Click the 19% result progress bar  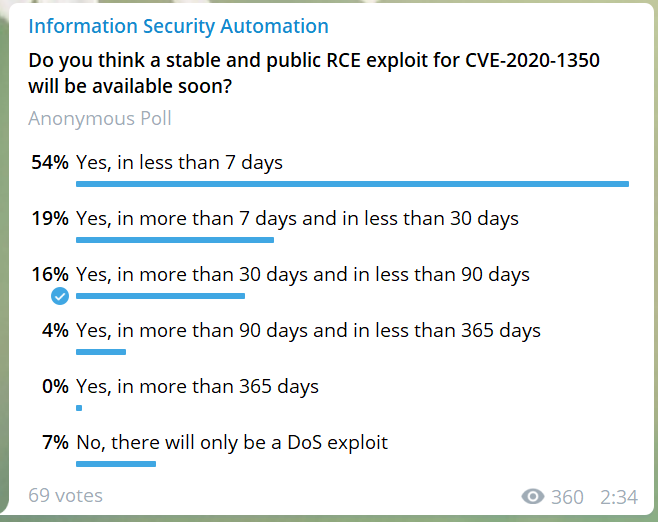[175, 240]
